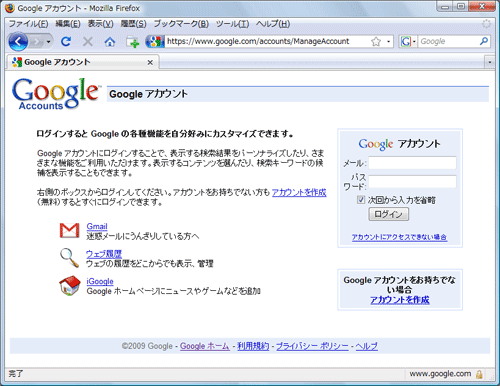Click the Firefox icon in title bar
The height and width of the screenshot is (386, 500).
(10, 8)
